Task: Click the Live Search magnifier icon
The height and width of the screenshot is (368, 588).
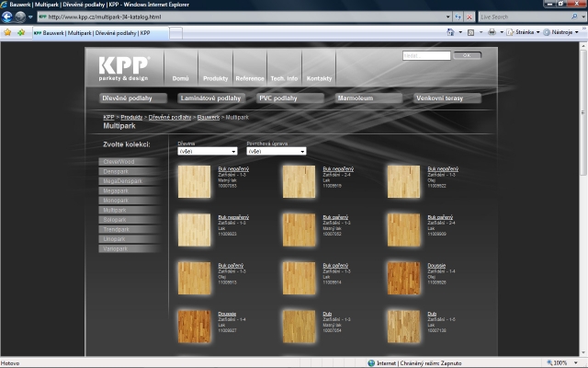Action: [574, 17]
